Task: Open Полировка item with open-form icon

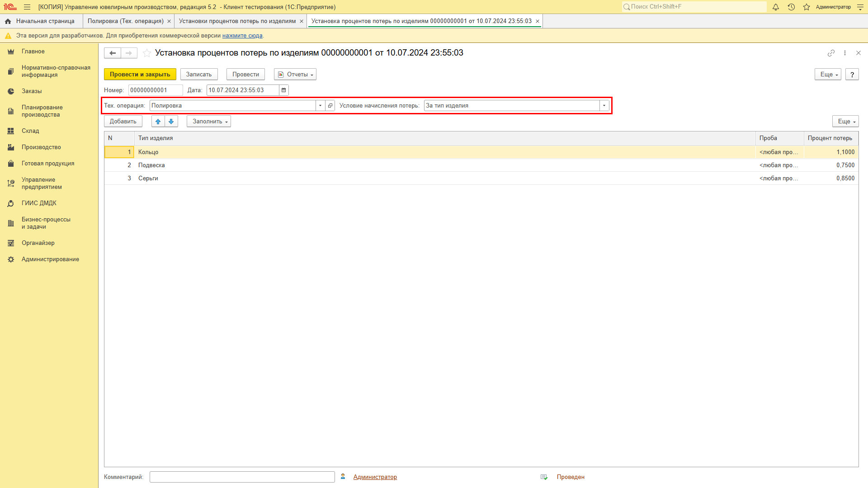Action: coord(330,105)
